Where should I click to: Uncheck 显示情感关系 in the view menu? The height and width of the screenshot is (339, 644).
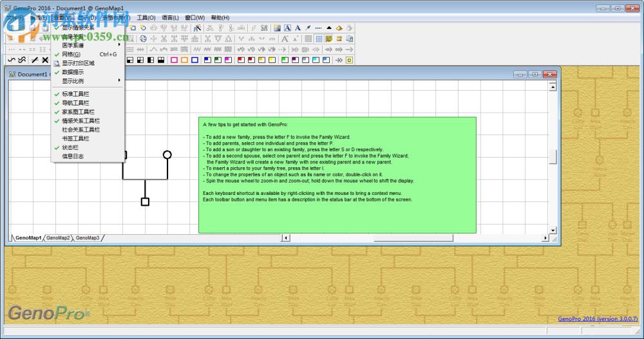(88, 28)
